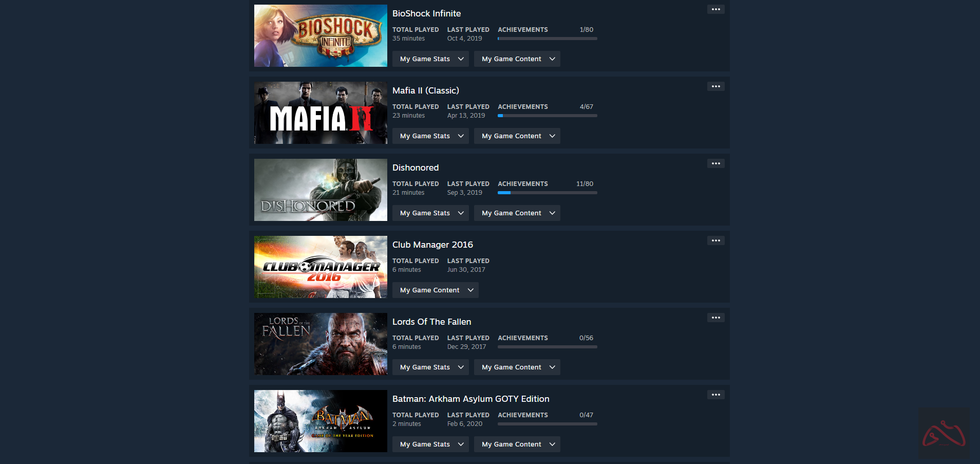Click the ellipsis icon on the Dishonored row
Image resolution: width=980 pixels, height=464 pixels.
(x=715, y=163)
